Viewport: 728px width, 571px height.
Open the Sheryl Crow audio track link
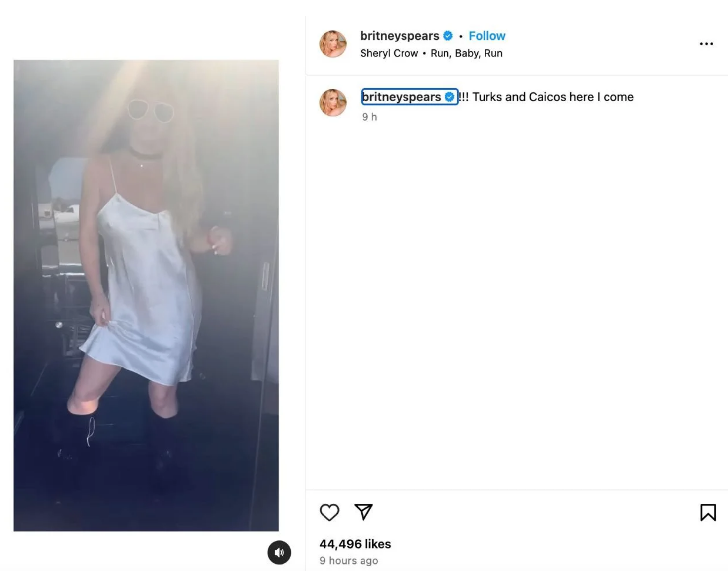click(x=389, y=53)
